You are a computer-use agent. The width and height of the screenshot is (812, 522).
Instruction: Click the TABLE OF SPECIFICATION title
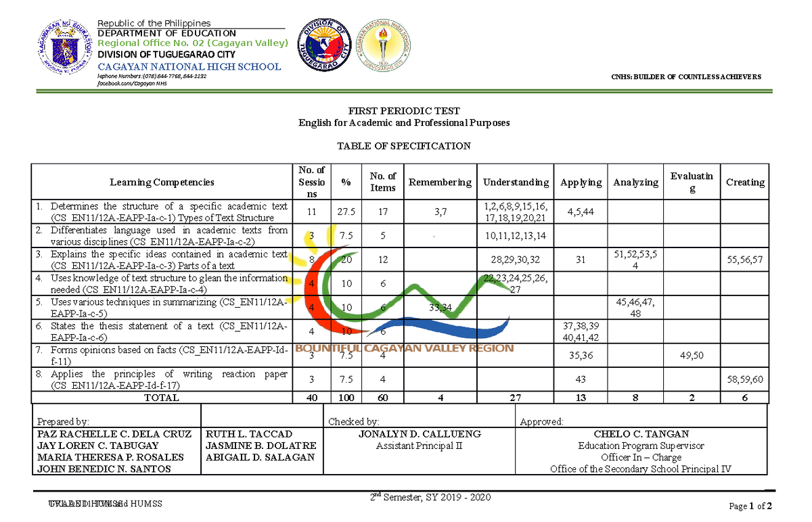(404, 145)
